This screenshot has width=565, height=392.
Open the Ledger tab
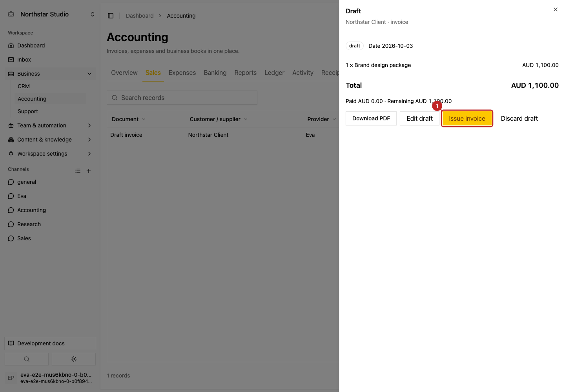tap(274, 73)
